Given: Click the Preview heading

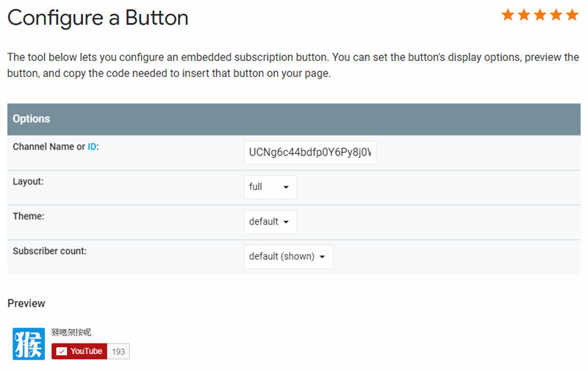Looking at the screenshot, I should [x=26, y=303].
